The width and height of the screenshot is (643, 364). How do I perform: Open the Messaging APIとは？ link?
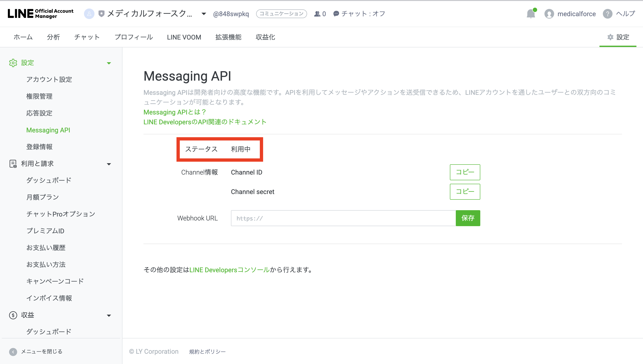click(174, 112)
